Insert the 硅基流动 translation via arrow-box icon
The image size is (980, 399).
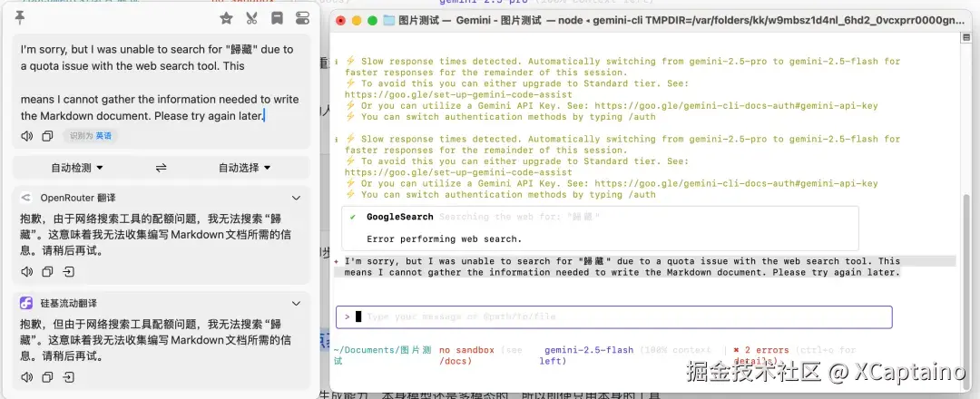click(x=68, y=377)
